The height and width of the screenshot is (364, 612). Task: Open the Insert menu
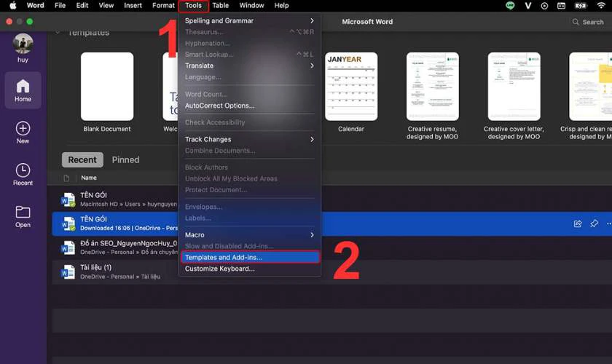click(x=133, y=6)
